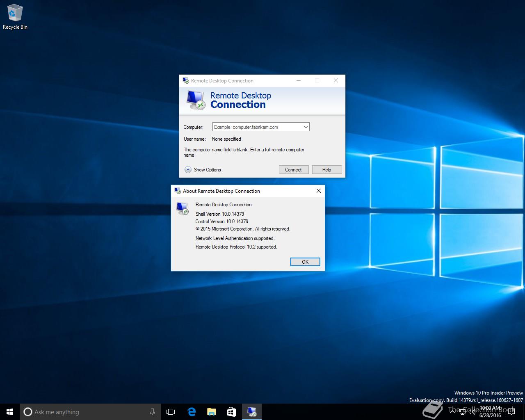Click the large Remote Desktop banner monitor icon
This screenshot has width=525, height=420.
click(x=195, y=100)
